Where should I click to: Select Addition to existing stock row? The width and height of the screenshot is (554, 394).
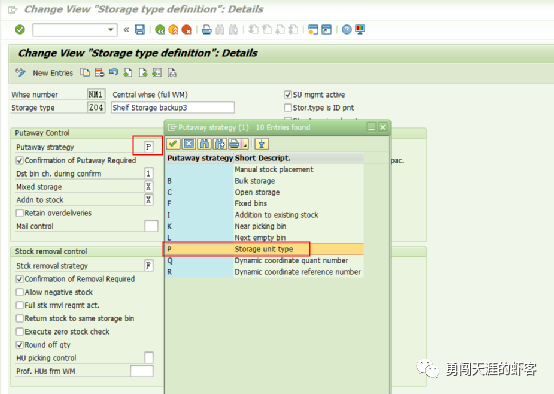tap(265, 215)
